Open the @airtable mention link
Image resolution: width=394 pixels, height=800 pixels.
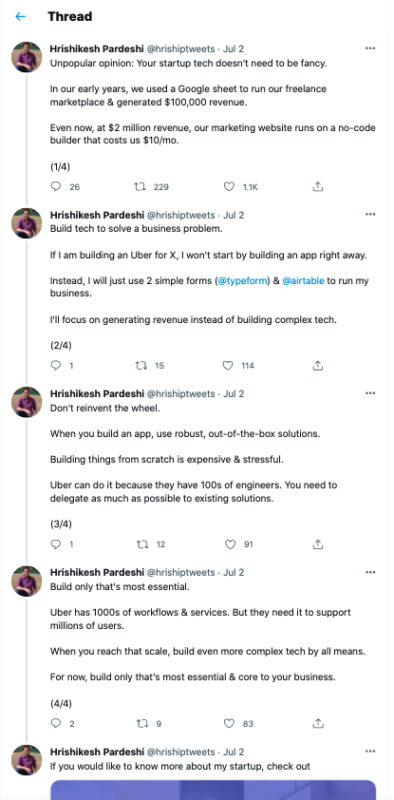point(303,281)
